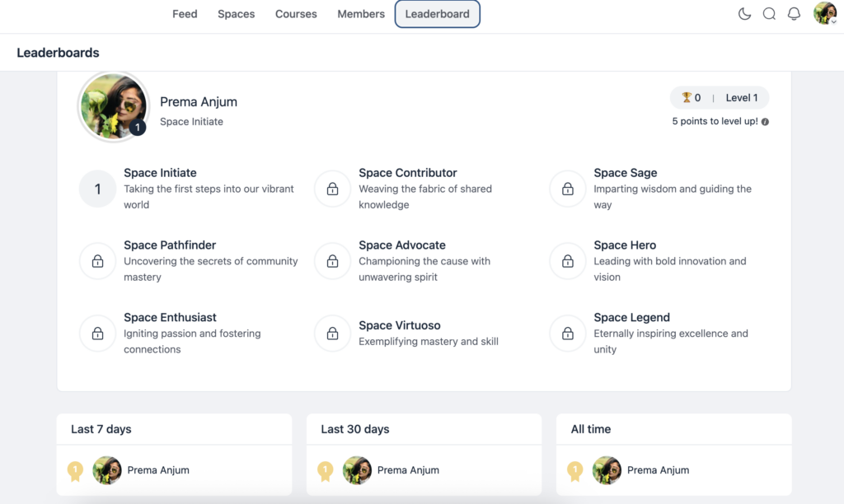Toggle the Space Initiate earned badge marker

[97, 189]
